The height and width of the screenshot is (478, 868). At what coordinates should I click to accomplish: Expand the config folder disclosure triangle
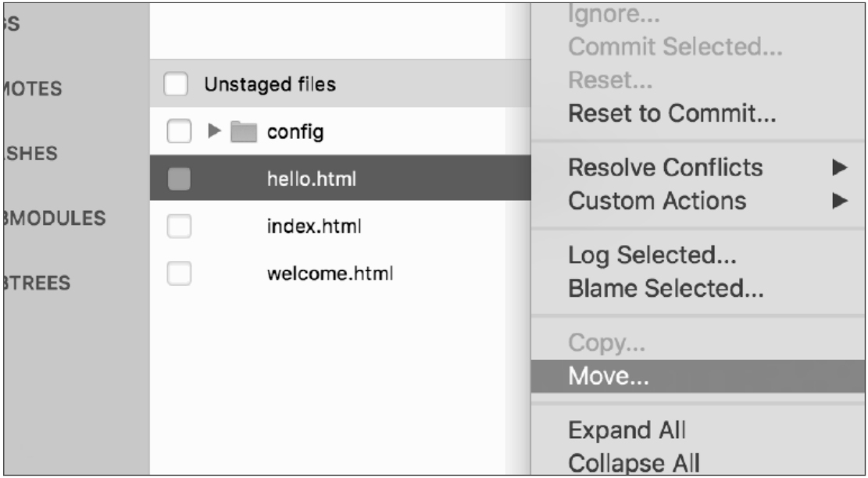215,132
